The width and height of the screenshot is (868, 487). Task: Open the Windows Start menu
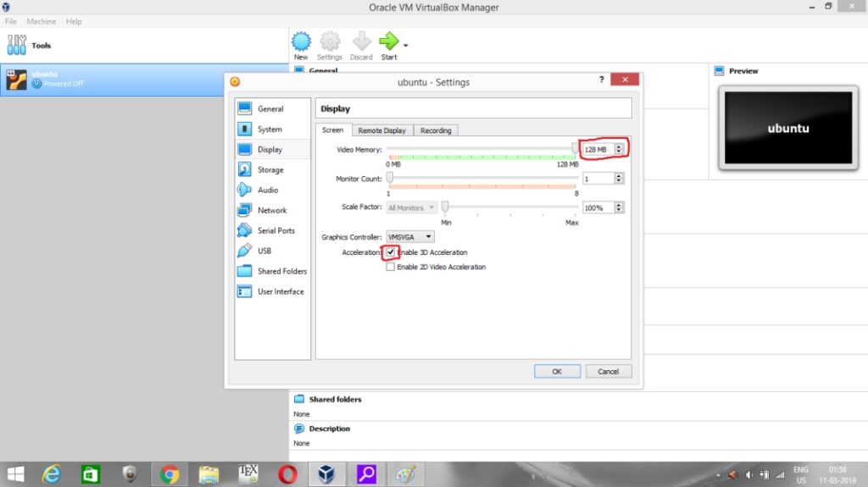pyautogui.click(x=16, y=474)
